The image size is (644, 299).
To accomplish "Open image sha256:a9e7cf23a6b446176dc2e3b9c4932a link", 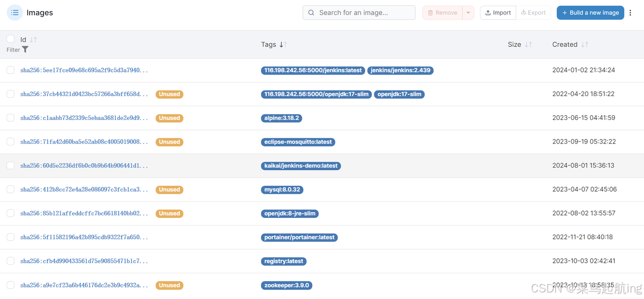I will (x=84, y=285).
